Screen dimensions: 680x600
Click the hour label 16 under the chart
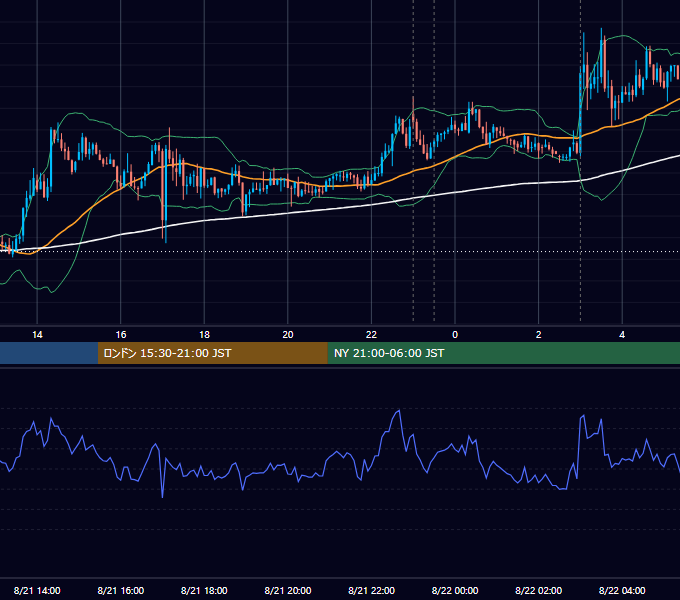click(x=121, y=335)
